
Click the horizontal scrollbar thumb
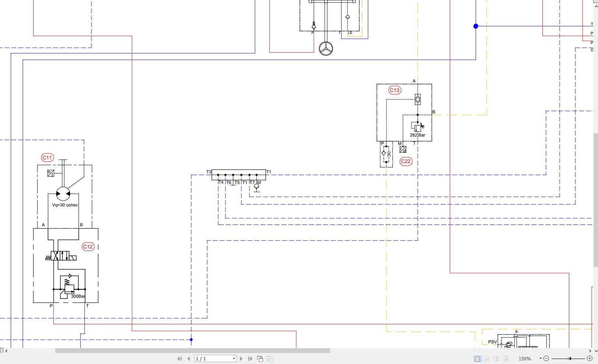(193, 351)
